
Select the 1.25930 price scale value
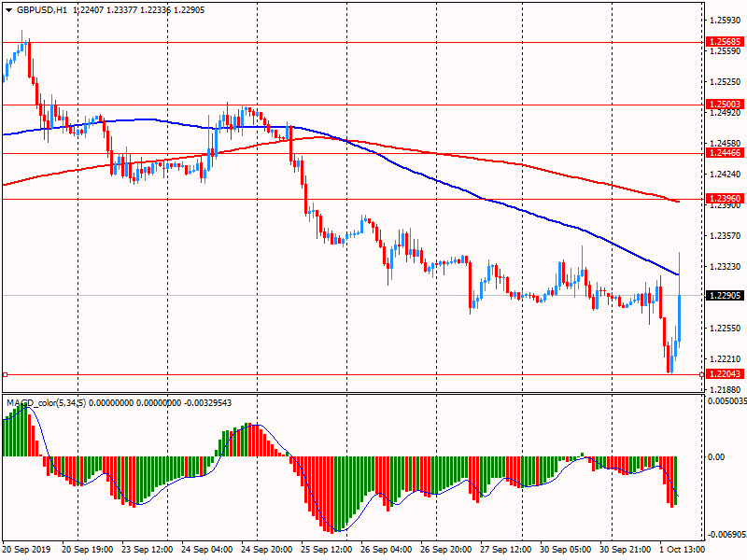726,21
